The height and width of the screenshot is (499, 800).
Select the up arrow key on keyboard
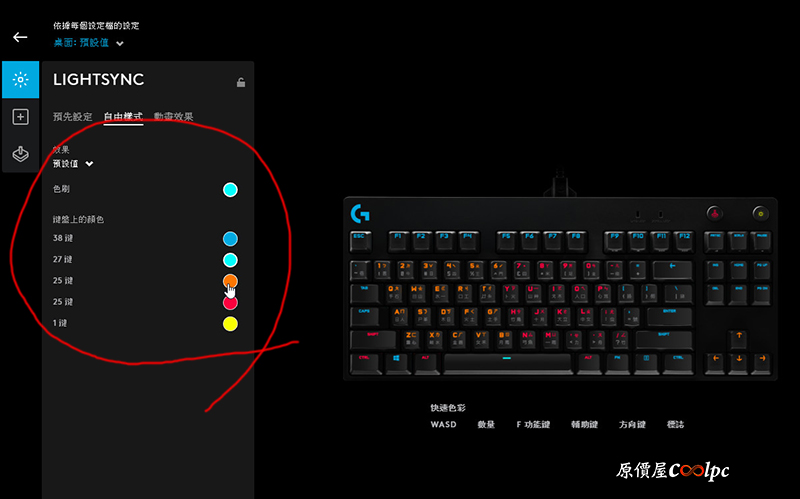tap(739, 338)
